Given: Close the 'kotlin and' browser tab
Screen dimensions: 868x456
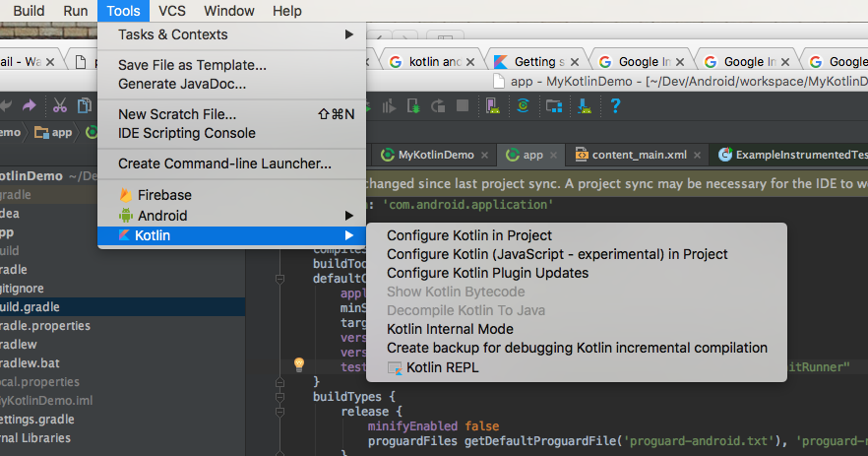Looking at the screenshot, I should coord(470,62).
